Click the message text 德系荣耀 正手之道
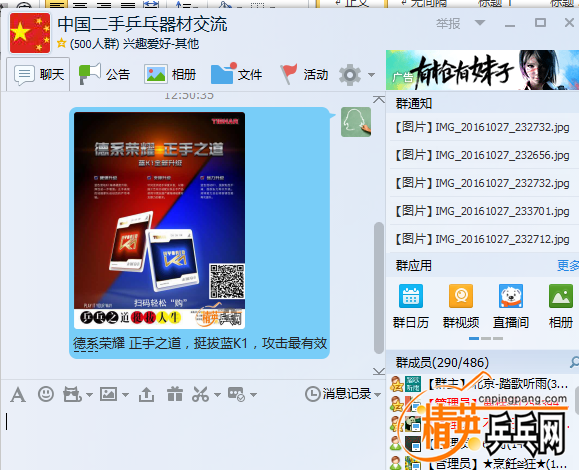 pyautogui.click(x=127, y=343)
